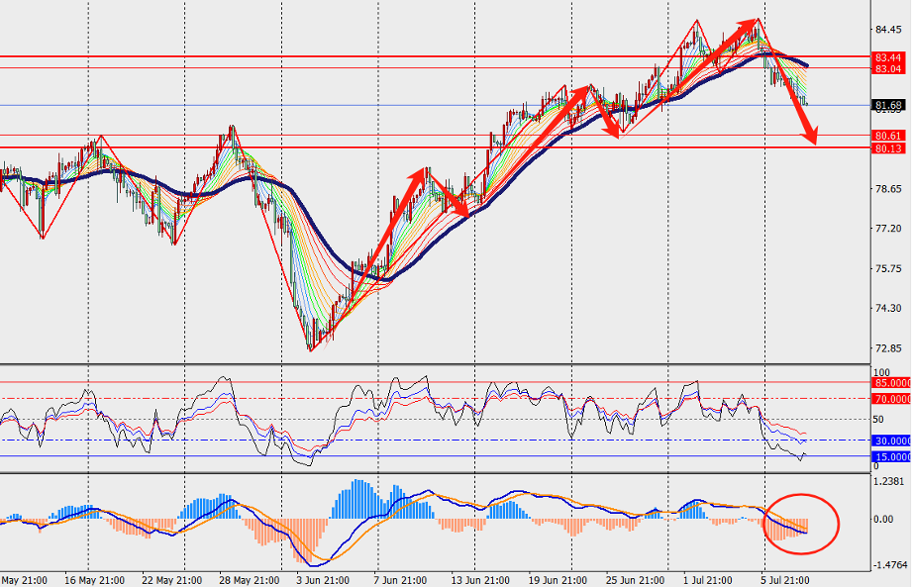Select the blue 15.0000 level label
This screenshot has width=913, height=588.
pyautogui.click(x=892, y=457)
